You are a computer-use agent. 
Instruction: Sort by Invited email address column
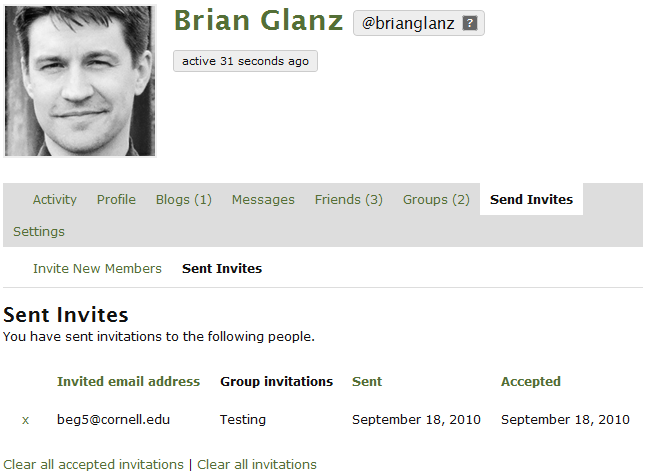tap(129, 381)
